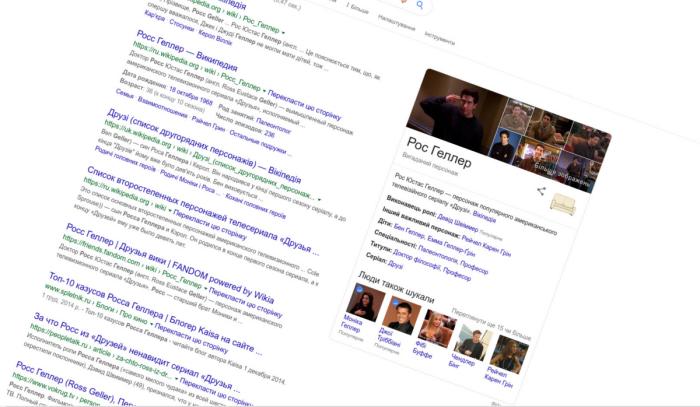Image resolution: width=700 pixels, height=407 pixels.
Task: Click 'Перекласти цю сторінку' for spletnik.ru result
Action: 191,338
